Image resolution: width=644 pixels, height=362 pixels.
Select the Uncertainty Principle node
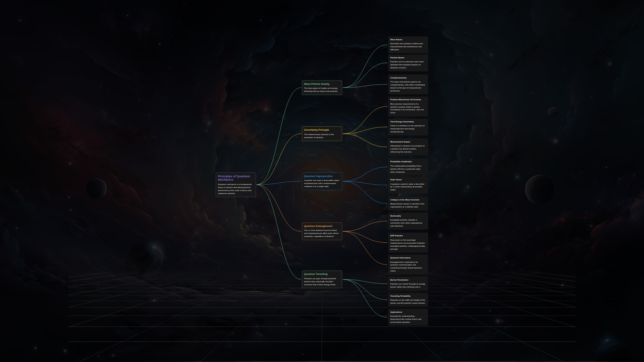coord(322,134)
